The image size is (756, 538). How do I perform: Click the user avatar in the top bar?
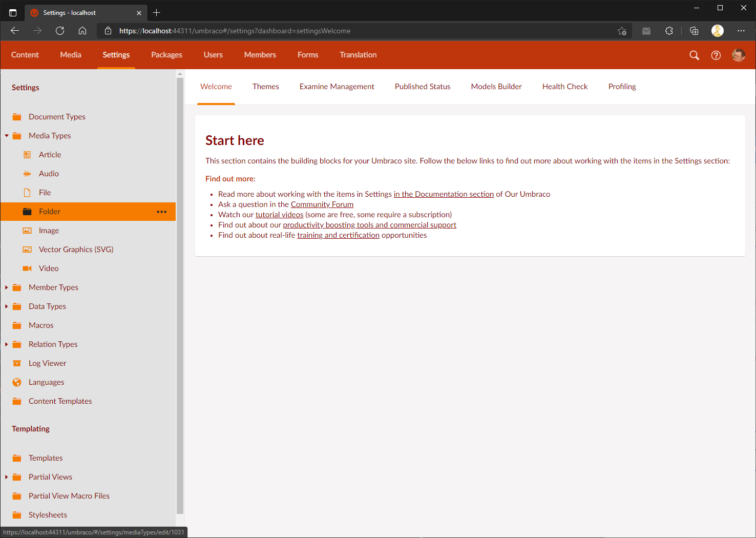[x=739, y=55]
